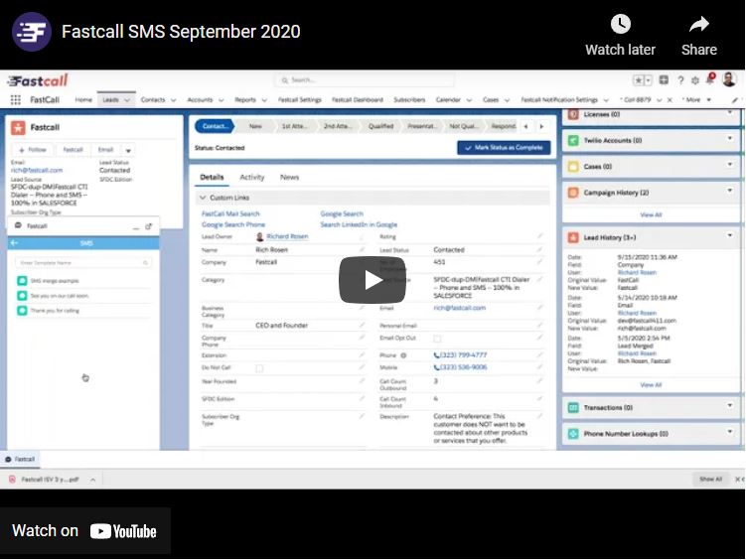The width and height of the screenshot is (746, 560).
Task: Click the nav bar edit pencil icon
Action: (735, 100)
